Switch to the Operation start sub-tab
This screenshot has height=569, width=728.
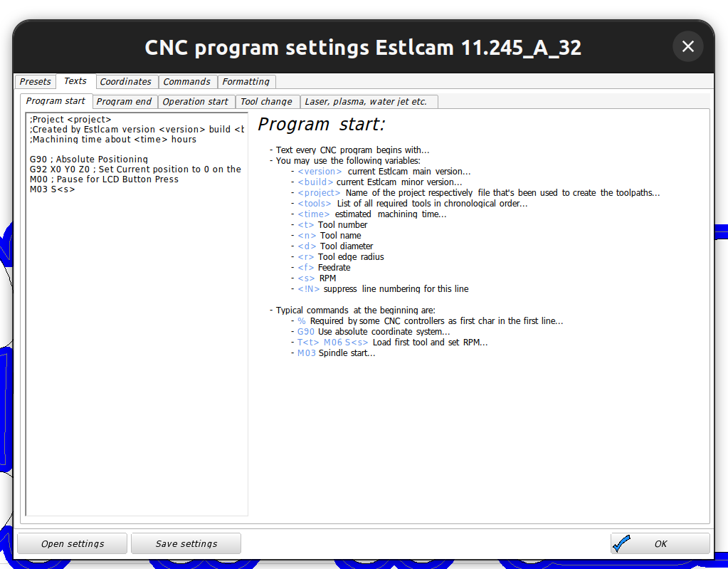[195, 101]
